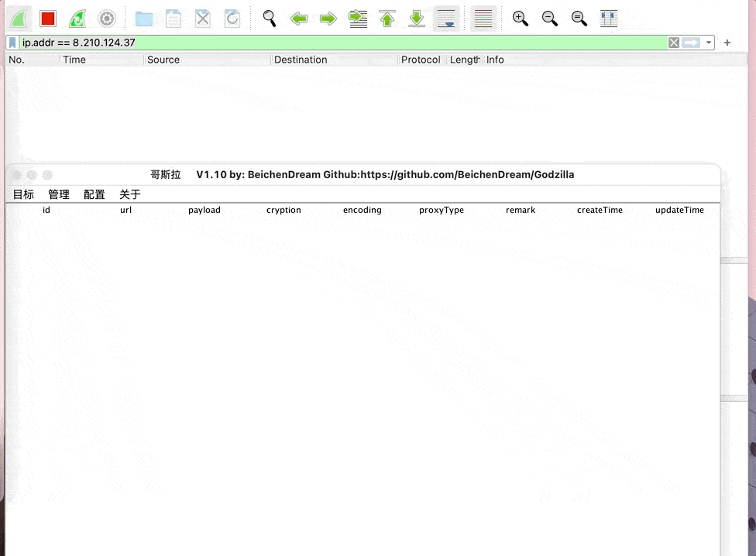The image size is (756, 556).
Task: Open the 管理 menu in Godzilla
Action: coord(59,194)
